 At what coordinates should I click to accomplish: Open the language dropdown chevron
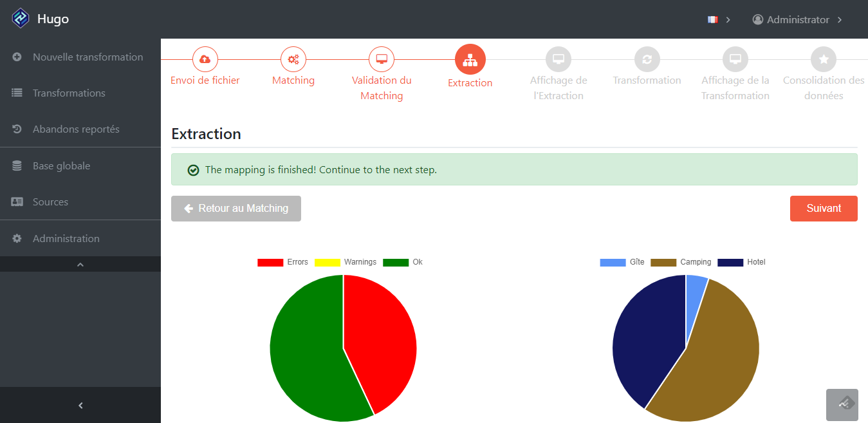[728, 20]
